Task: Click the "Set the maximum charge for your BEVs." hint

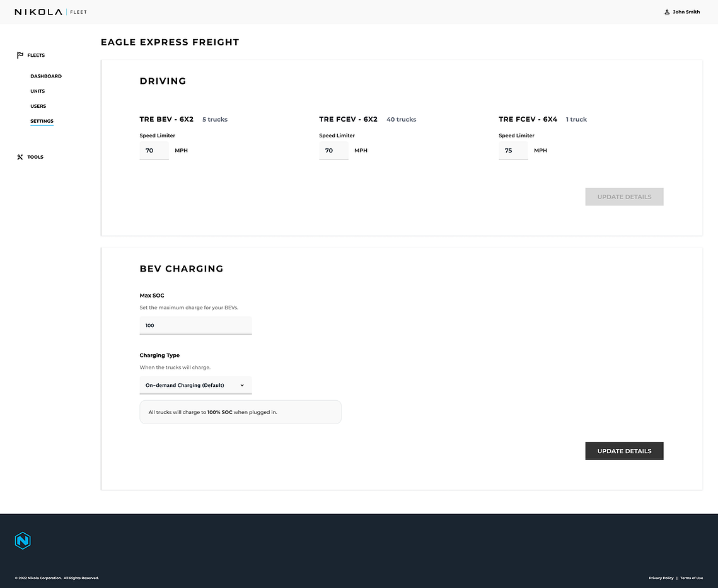Action: coord(188,308)
